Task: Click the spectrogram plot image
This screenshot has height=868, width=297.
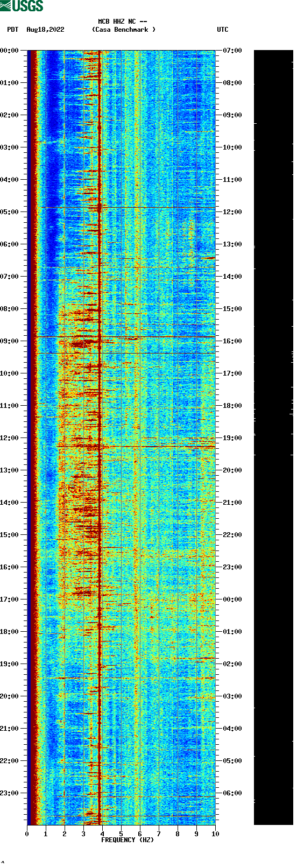Action: coord(122,437)
